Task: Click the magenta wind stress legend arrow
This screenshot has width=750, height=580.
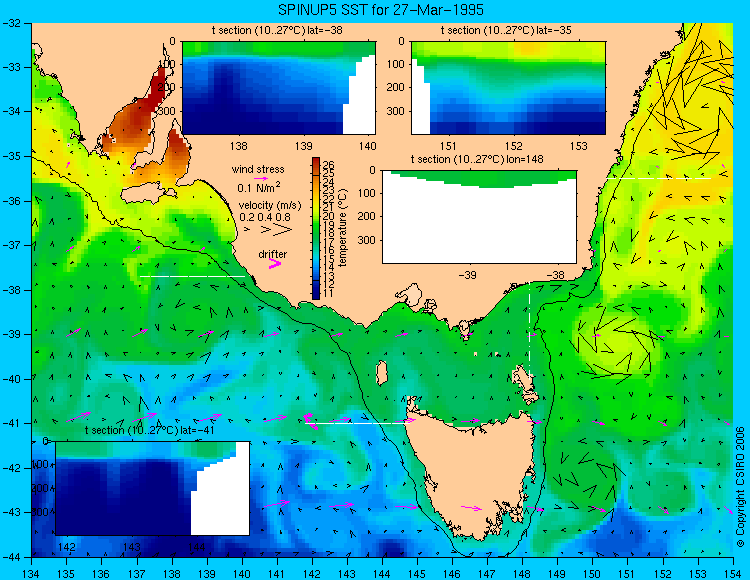Action: 260,178
